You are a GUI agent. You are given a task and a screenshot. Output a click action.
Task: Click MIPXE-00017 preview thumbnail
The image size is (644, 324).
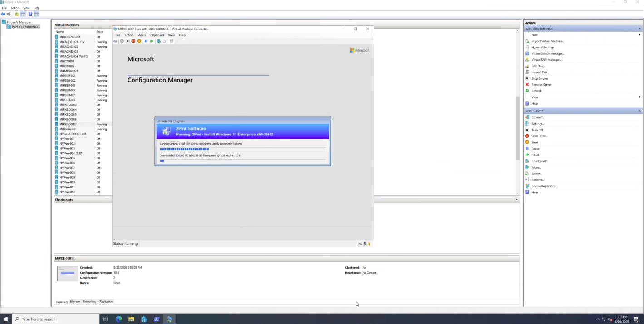68,274
